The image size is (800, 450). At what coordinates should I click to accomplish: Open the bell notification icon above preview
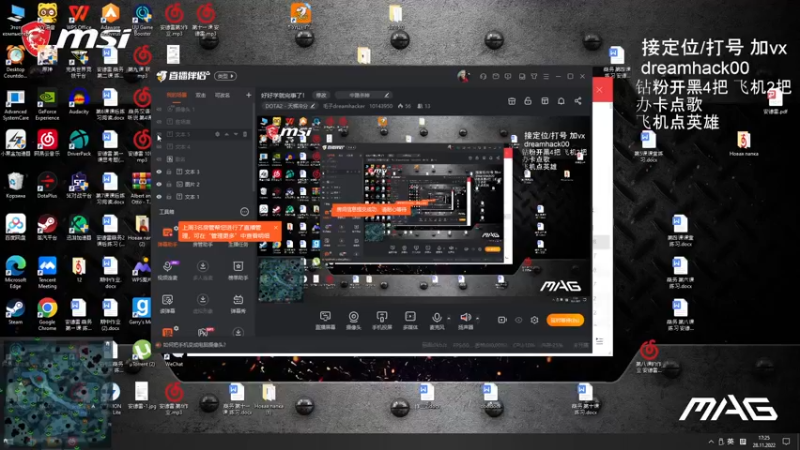click(561, 101)
